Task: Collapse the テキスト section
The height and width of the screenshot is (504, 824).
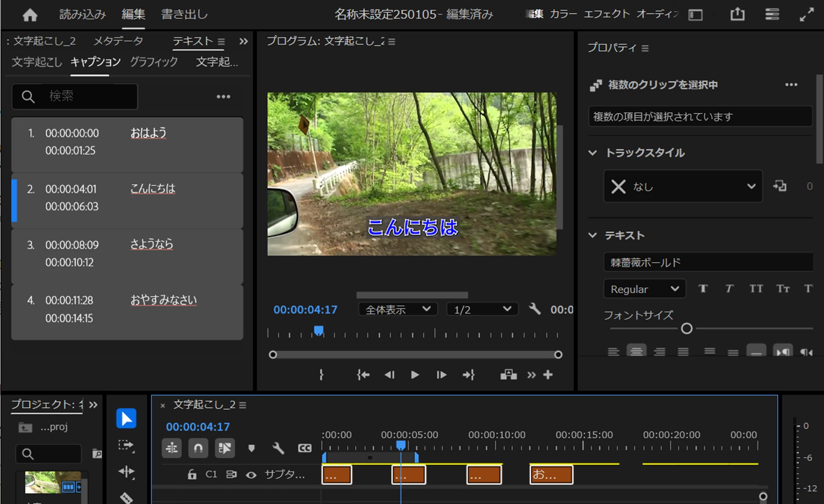Action: coord(593,235)
